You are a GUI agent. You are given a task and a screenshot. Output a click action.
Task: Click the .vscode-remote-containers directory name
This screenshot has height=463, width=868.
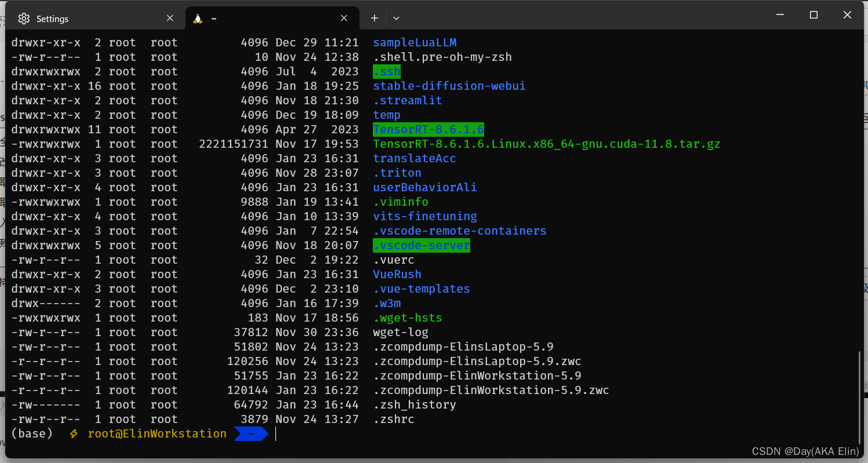coord(460,231)
